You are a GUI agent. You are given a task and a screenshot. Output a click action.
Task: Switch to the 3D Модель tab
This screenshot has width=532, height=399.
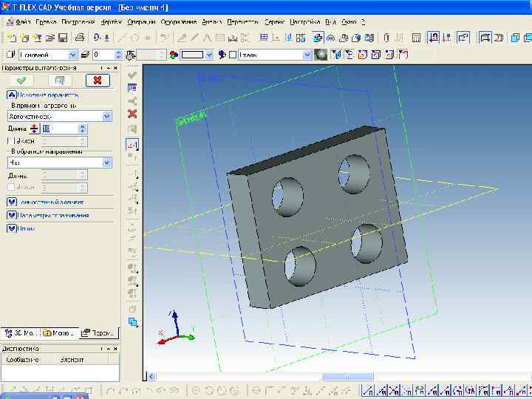[x=21, y=333]
